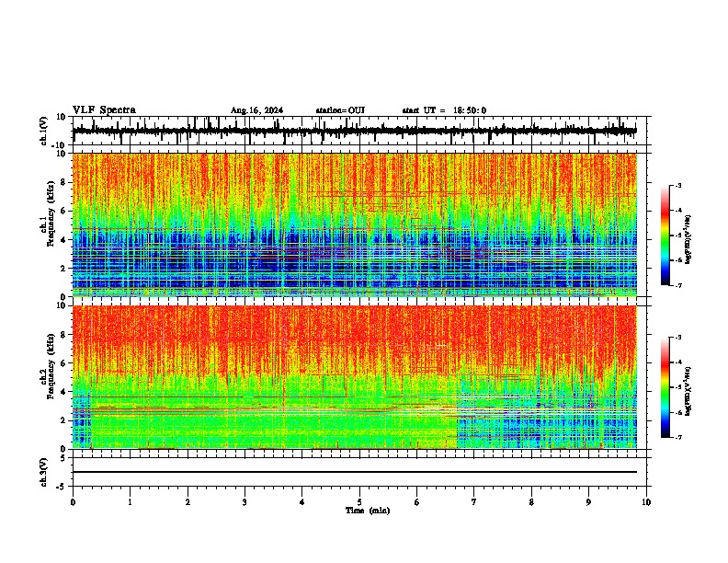Image resolution: width=728 pixels, height=563 pixels.
Task: Click time axis tick label "5"
Action: point(359,502)
